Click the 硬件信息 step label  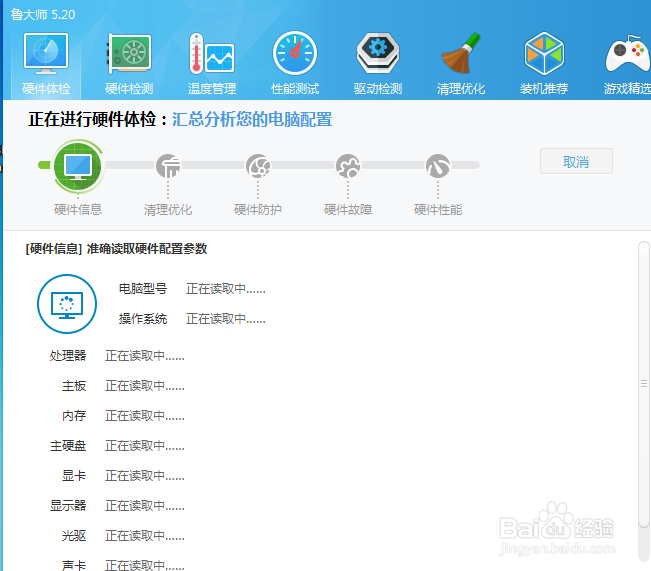click(x=78, y=210)
